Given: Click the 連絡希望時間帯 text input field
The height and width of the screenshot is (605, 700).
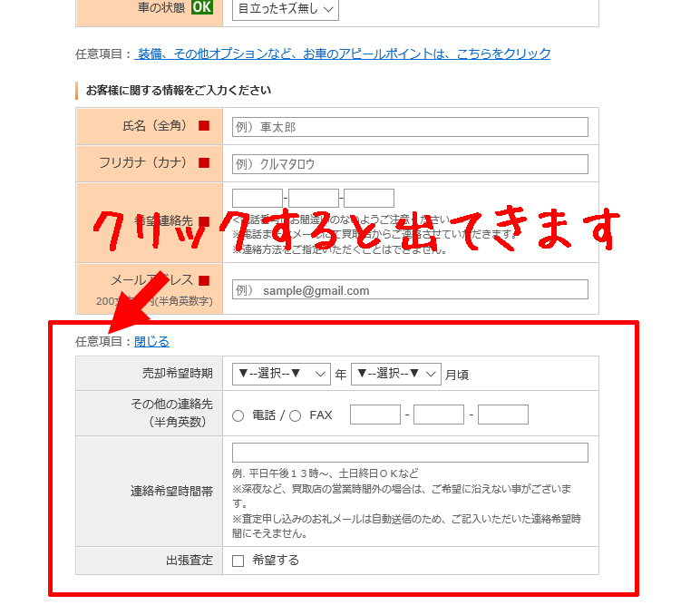Looking at the screenshot, I should (x=410, y=453).
